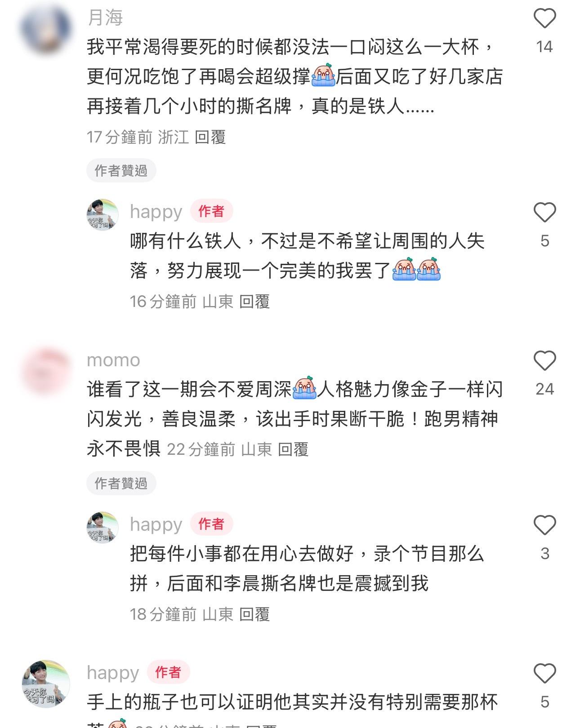Reply to momo's 22 分鐘前 comment
Screen dimensions: 580x728
293,449
